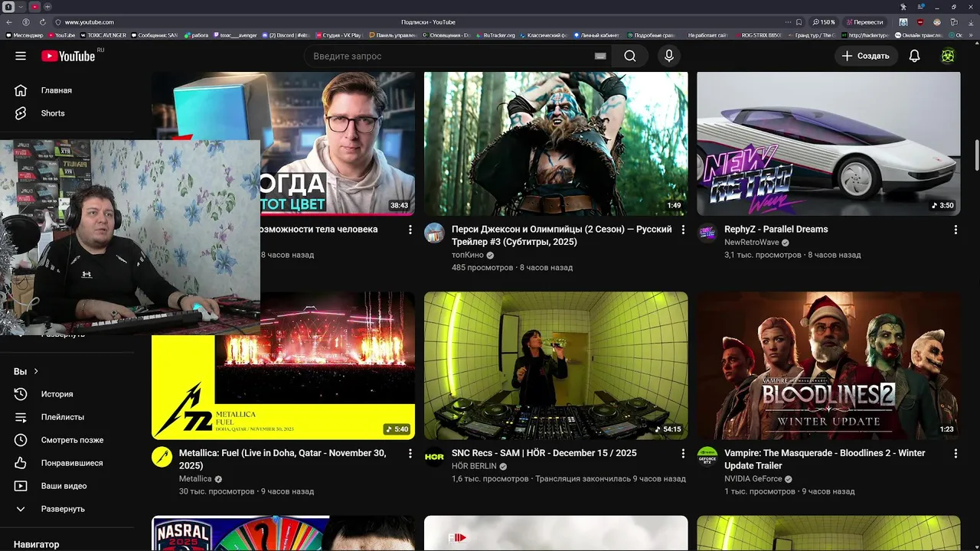The height and width of the screenshot is (551, 980).
Task: Click the YouTube logo in the header
Action: (68, 56)
